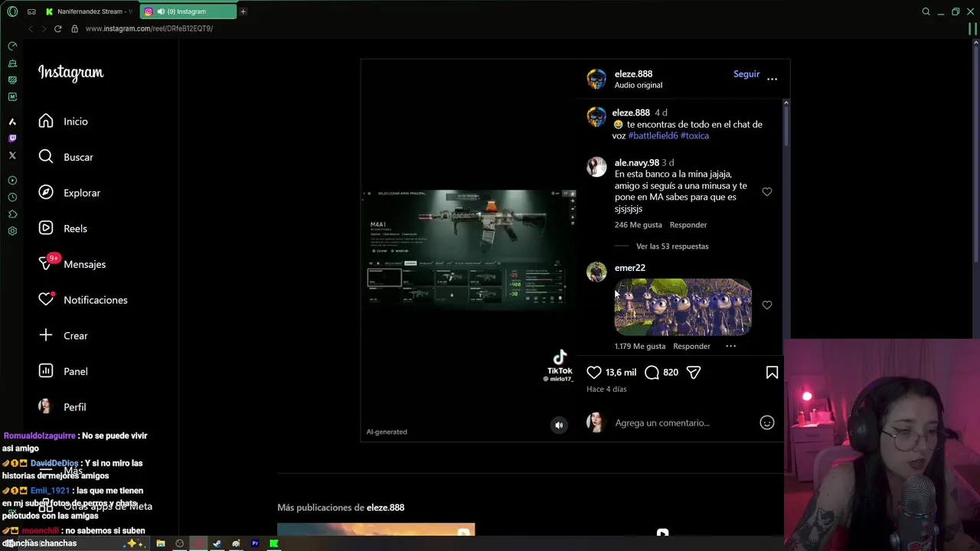
Task: Open browser tab search magnifier
Action: click(x=926, y=11)
